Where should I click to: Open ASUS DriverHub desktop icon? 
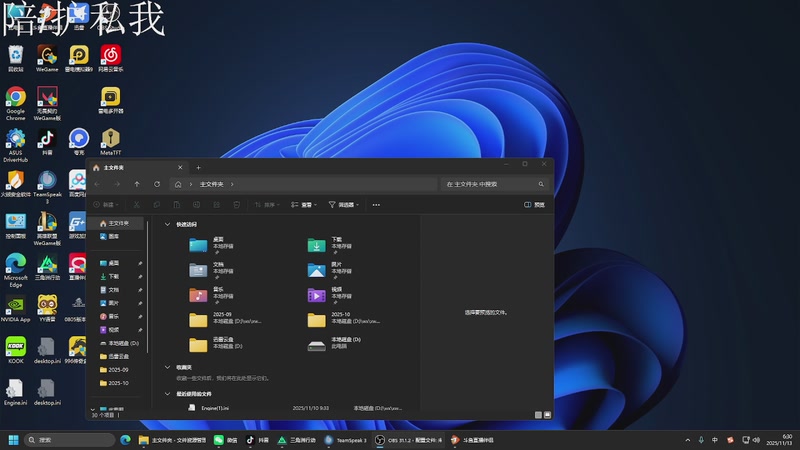coord(15,145)
